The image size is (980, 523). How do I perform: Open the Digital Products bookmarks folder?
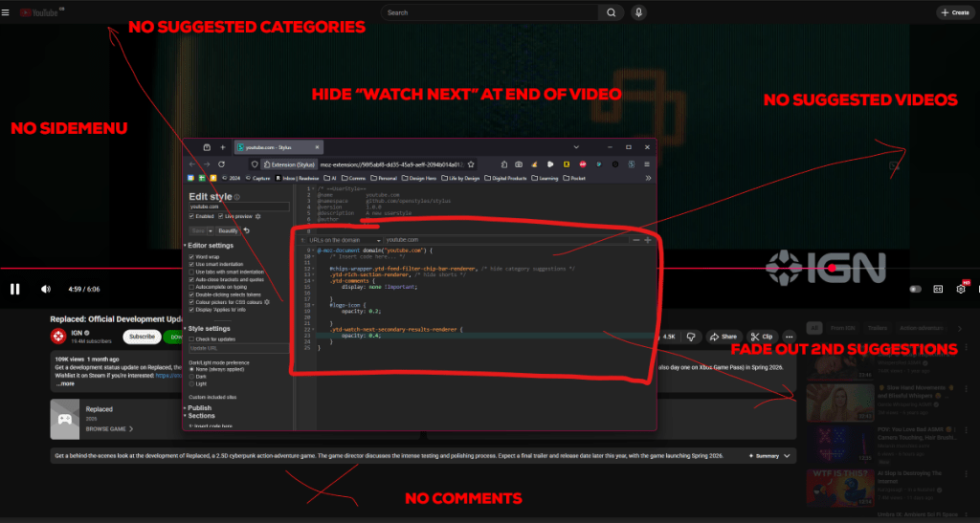pyautogui.click(x=505, y=178)
